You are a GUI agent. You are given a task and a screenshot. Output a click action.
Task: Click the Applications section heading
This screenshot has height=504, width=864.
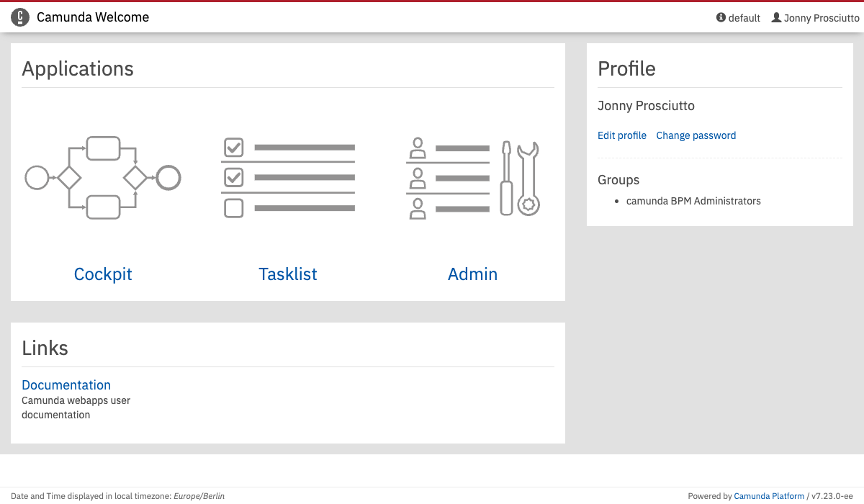tap(78, 68)
